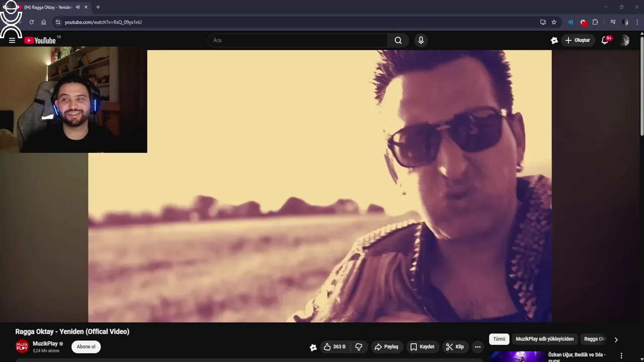Open Chrome three-dot menu
This screenshot has width=644, height=362.
(637, 22)
